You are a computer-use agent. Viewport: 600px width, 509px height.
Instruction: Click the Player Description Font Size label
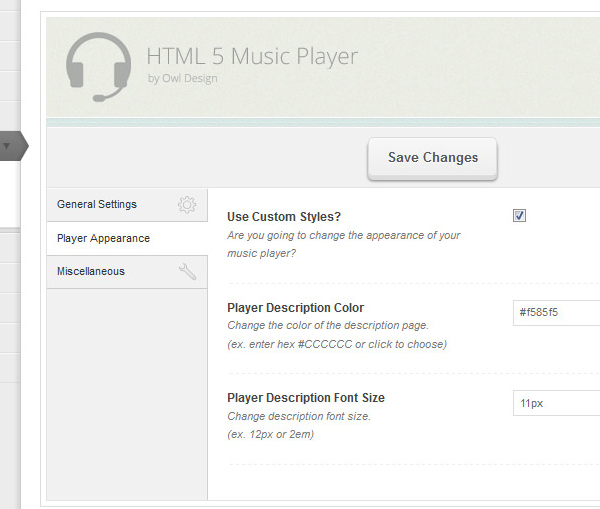click(306, 398)
